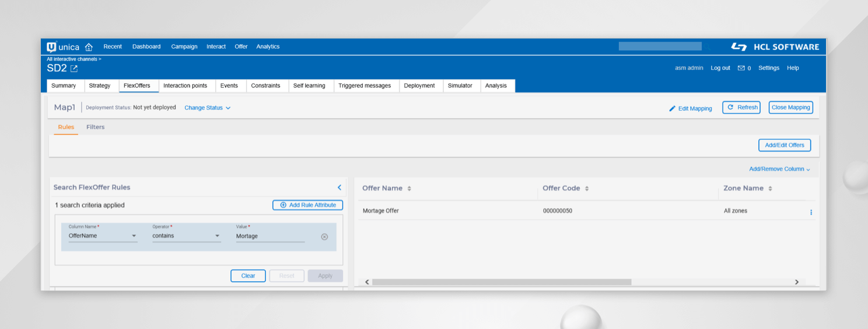Open the Operator contains dropdown
This screenshot has width=868, height=329.
coord(186,236)
